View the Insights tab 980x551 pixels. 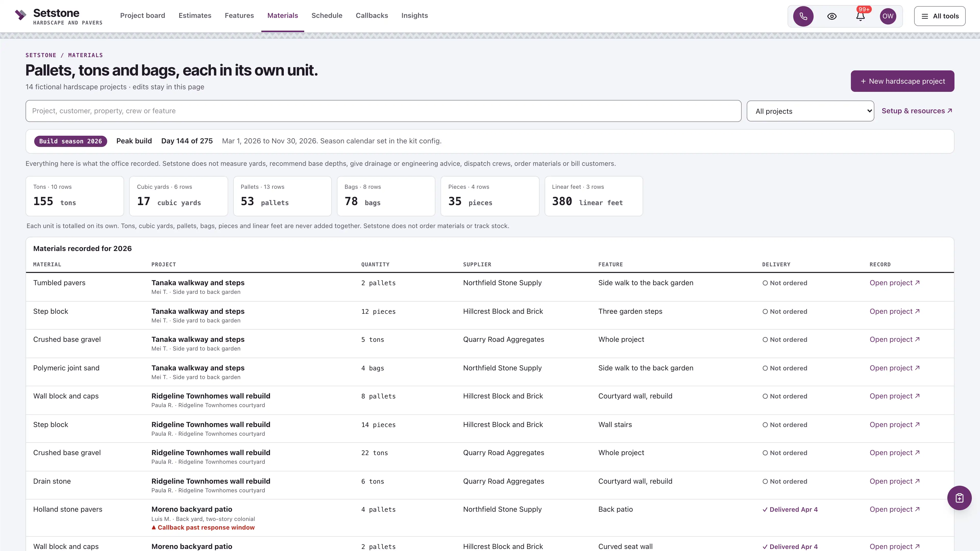point(415,16)
